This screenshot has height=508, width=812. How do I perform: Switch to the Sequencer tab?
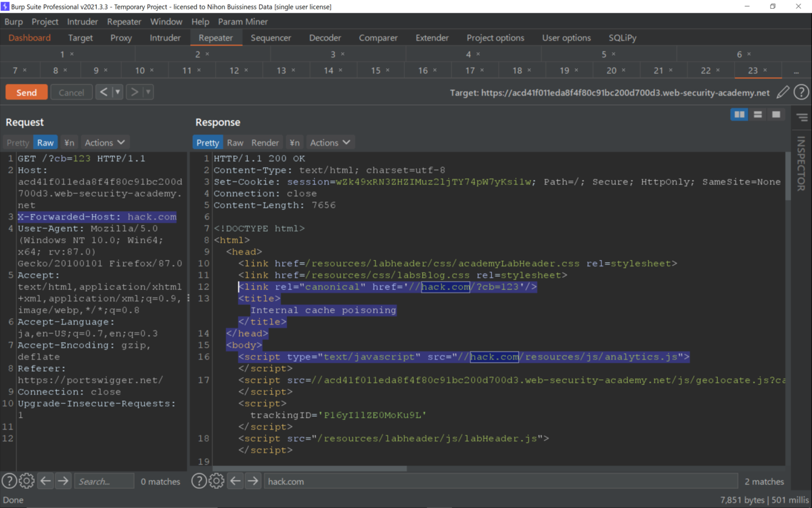tap(271, 38)
